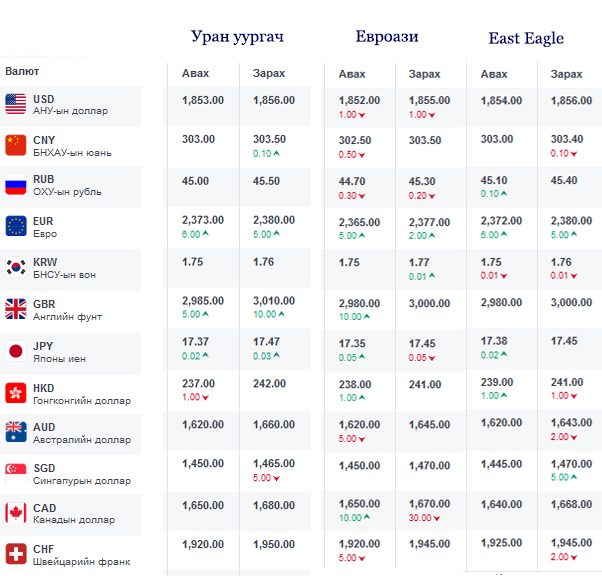Viewport: 602px width, 576px height.
Task: Select Евроази USD buy rate 1,852.00
Action: click(x=359, y=101)
